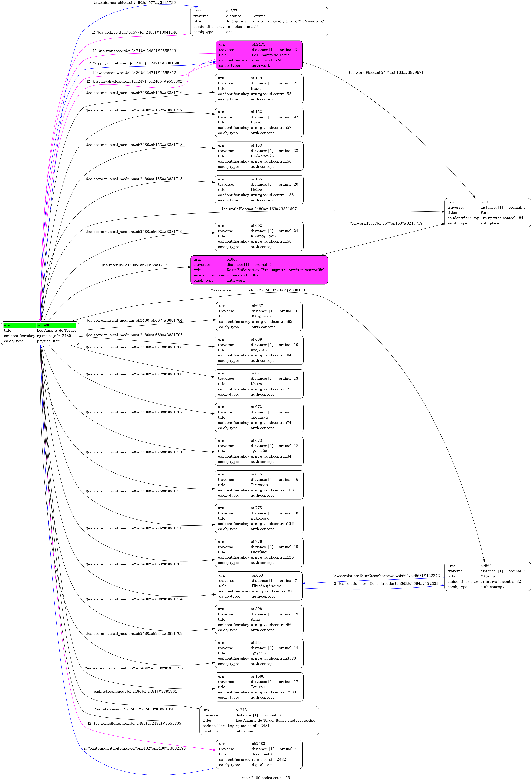Click the oi:2482 document0c digital-item node
The width and height of the screenshot is (532, 782).
click(259, 754)
